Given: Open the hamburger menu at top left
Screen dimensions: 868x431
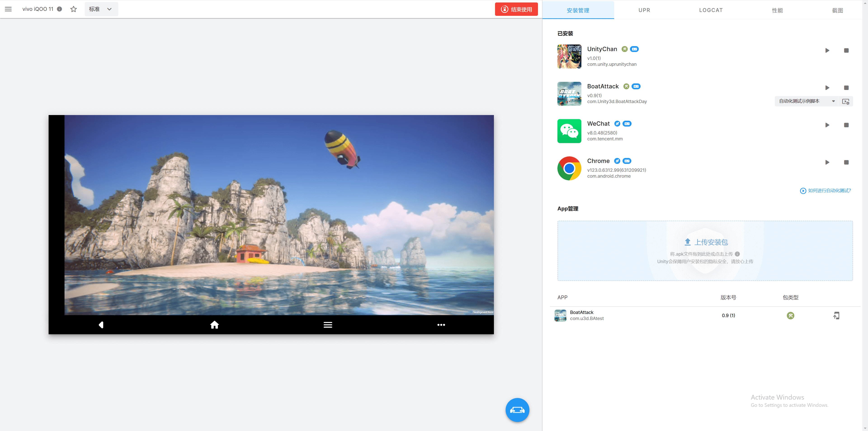Looking at the screenshot, I should coord(8,9).
